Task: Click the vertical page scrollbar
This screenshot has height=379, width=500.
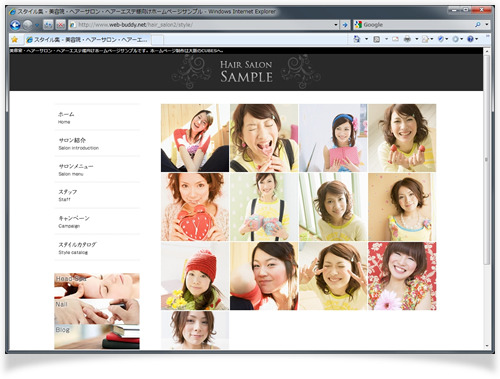Action: (487, 200)
